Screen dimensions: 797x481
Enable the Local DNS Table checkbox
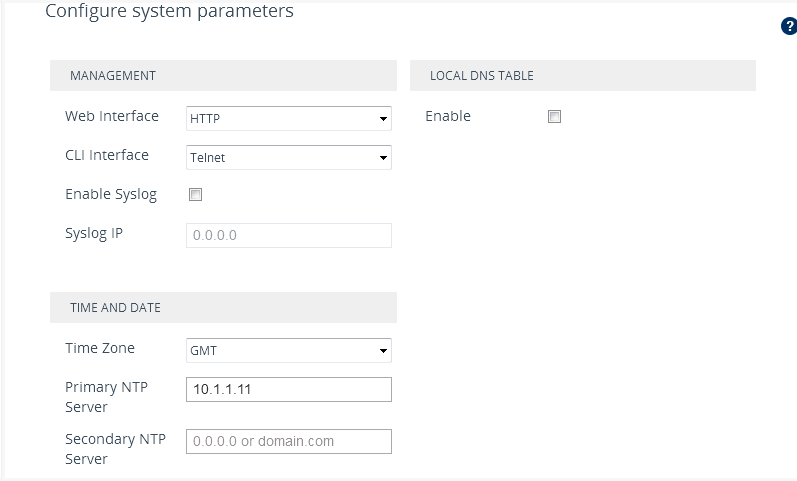(554, 117)
